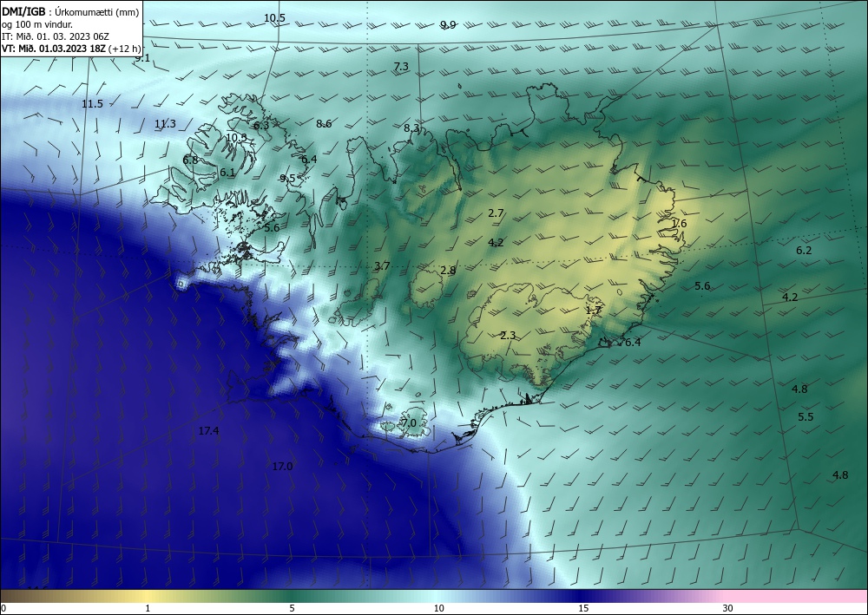The height and width of the screenshot is (615, 868).
Task: Click the 6.4 value on the southeast coast
Action: click(x=633, y=343)
